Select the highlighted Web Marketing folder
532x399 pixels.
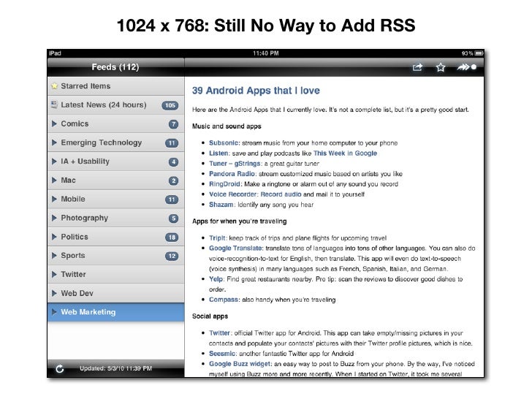116,312
